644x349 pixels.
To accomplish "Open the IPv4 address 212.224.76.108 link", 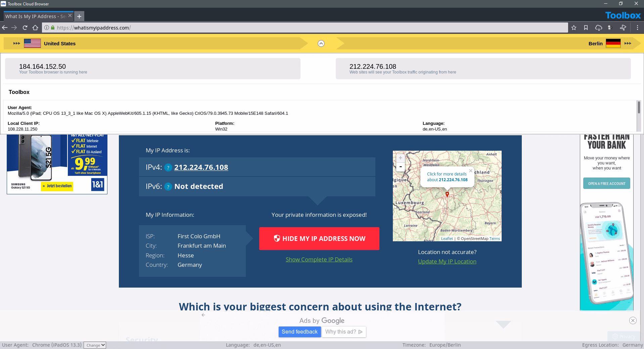I will (x=201, y=167).
